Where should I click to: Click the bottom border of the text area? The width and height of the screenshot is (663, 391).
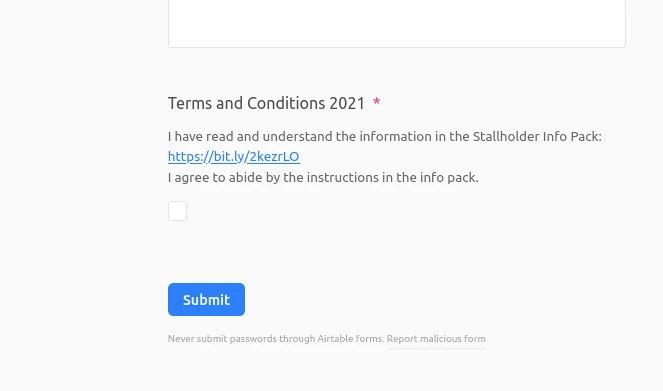coord(397,47)
